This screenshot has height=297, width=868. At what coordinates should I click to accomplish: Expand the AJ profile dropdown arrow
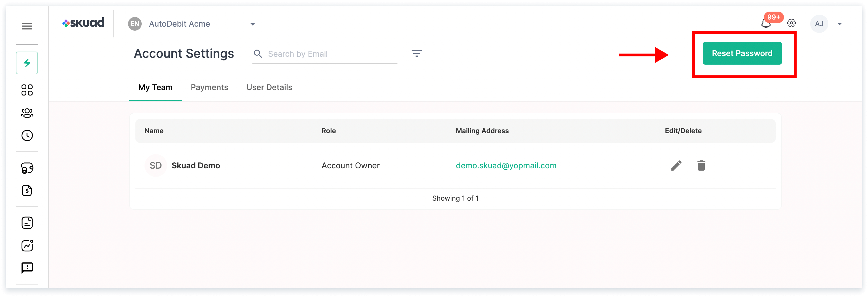coord(840,24)
